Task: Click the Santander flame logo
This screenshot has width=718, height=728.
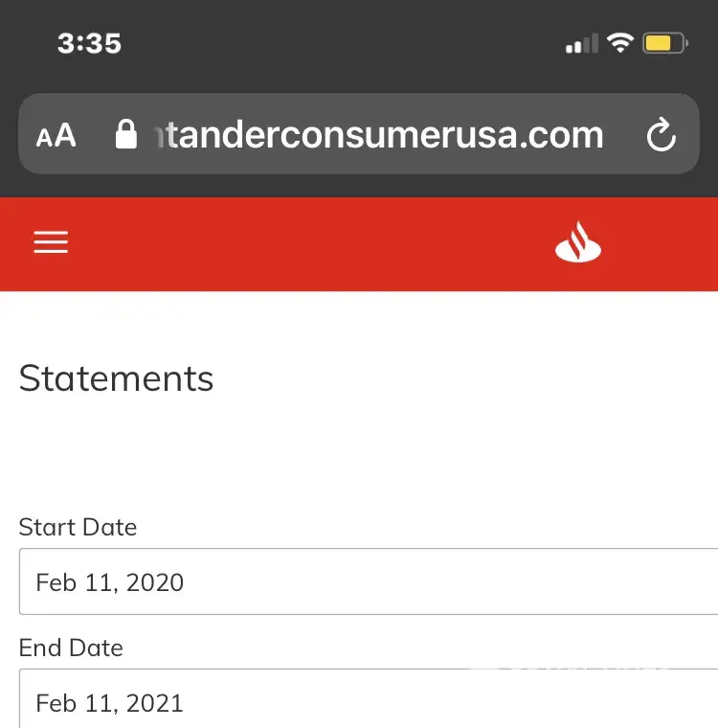Action: click(x=578, y=242)
